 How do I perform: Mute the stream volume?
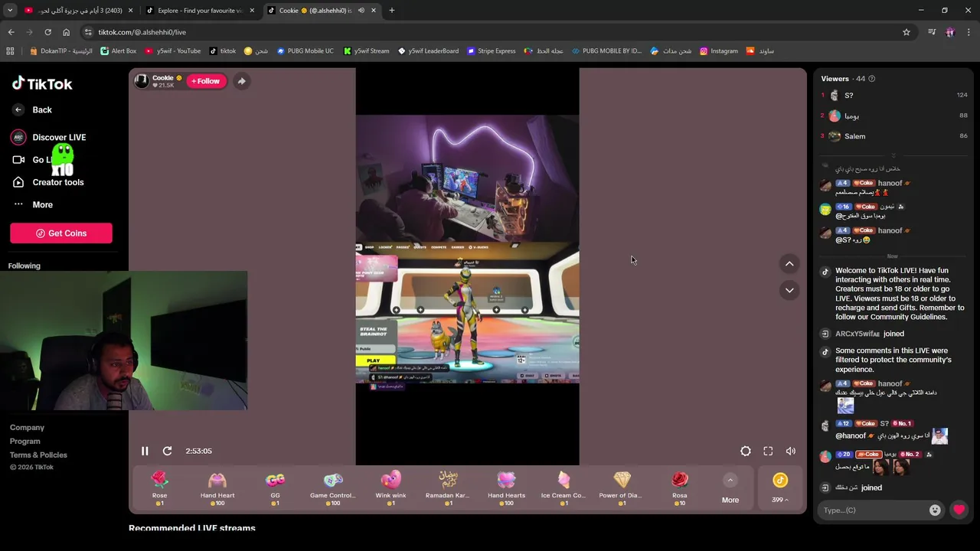(x=791, y=451)
